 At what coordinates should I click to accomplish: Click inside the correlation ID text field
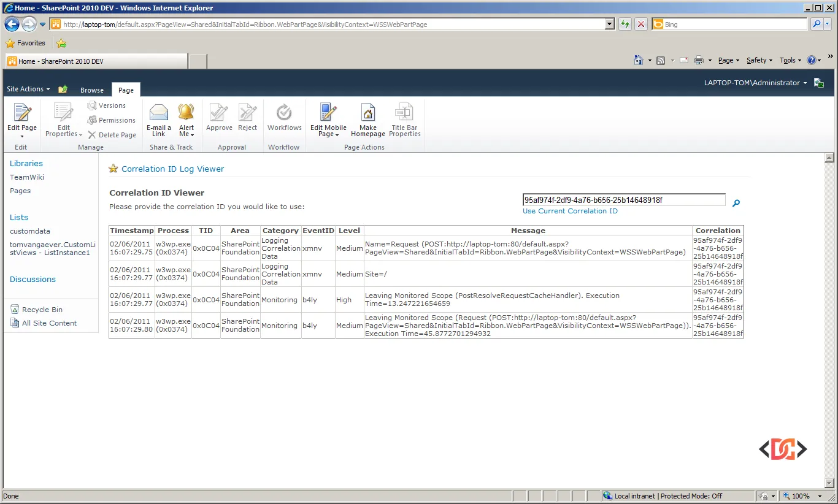click(623, 200)
